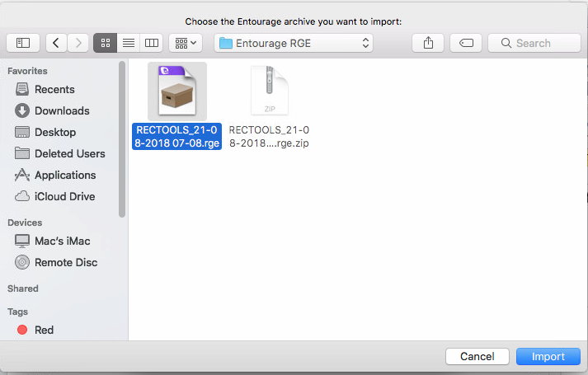Click the red tag color dot
This screenshot has width=588, height=375.
coord(22,330)
